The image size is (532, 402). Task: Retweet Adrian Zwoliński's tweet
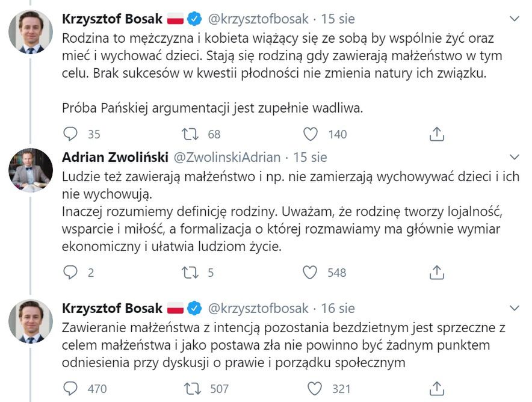(190, 273)
